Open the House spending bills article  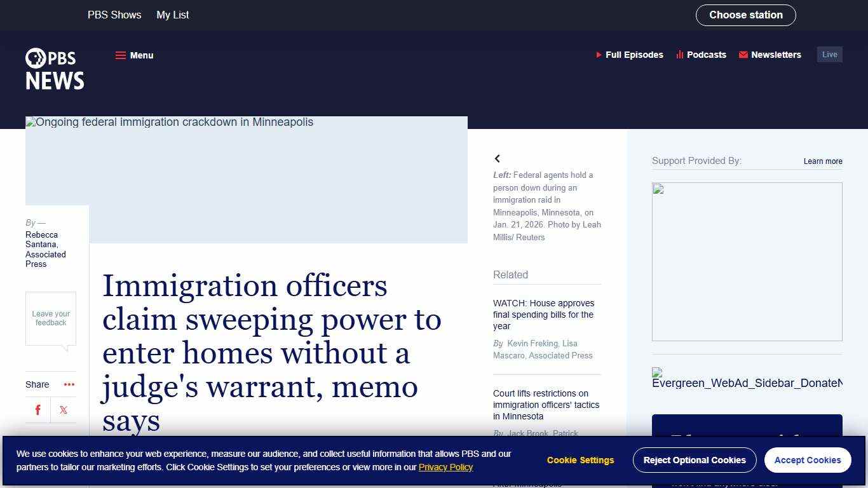click(x=543, y=315)
